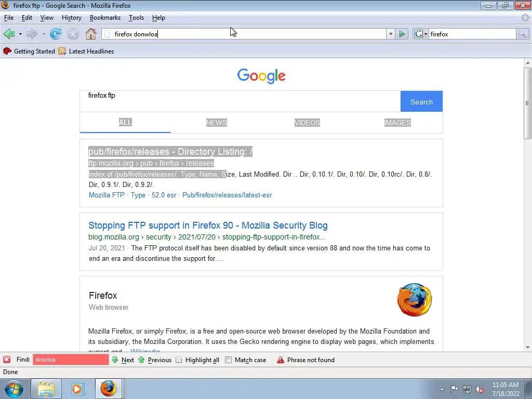Click the Find field containing dowloa
This screenshot has width=532, height=399.
(x=71, y=360)
